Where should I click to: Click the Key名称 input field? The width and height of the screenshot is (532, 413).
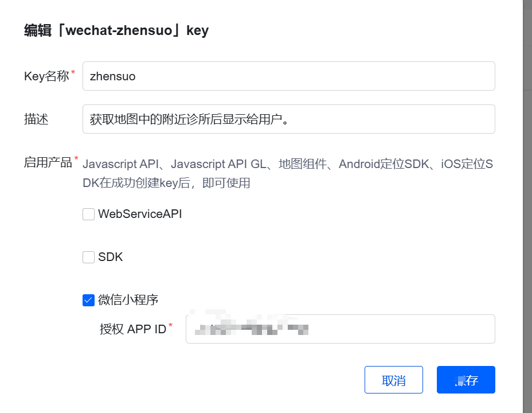[288, 76]
